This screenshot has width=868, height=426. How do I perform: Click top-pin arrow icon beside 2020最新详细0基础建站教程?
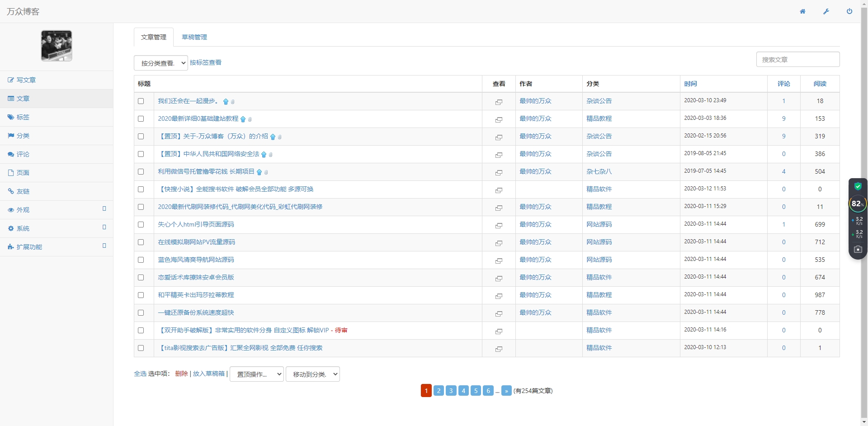(243, 119)
